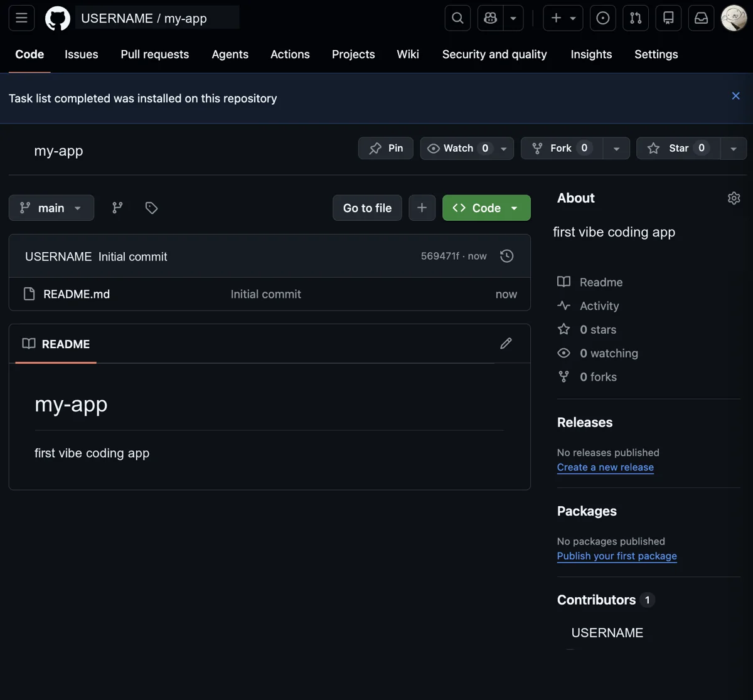View tags via the tag icon
The width and height of the screenshot is (753, 700).
151,208
